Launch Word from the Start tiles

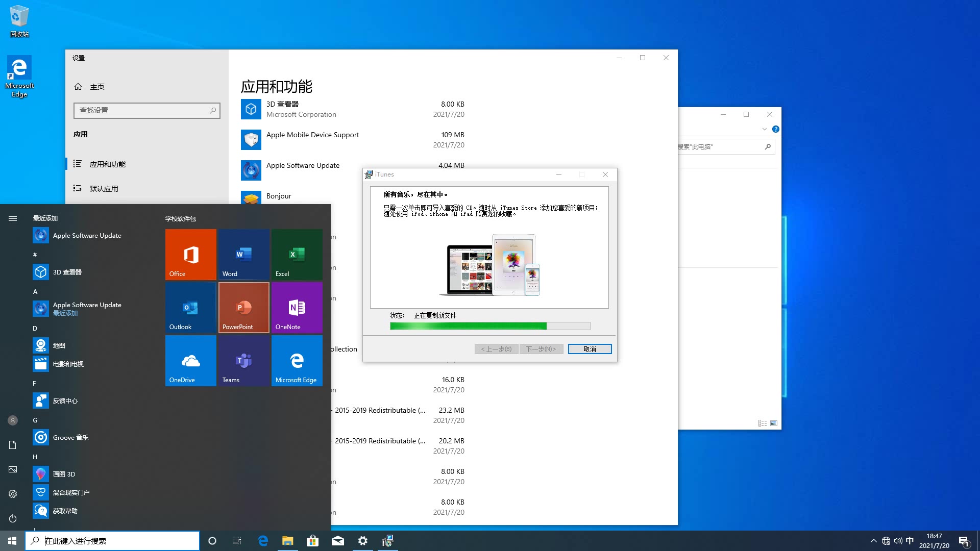pos(244,254)
